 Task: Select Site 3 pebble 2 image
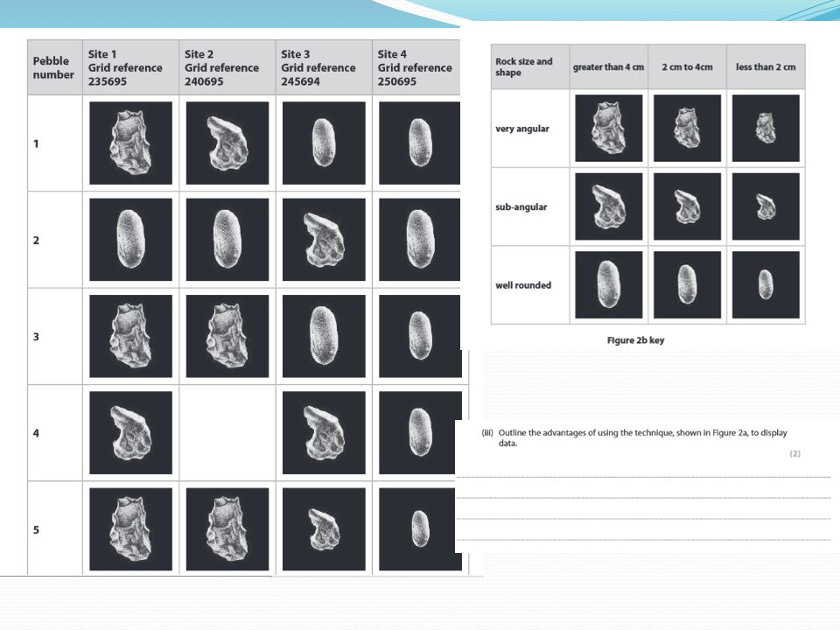pyautogui.click(x=324, y=240)
